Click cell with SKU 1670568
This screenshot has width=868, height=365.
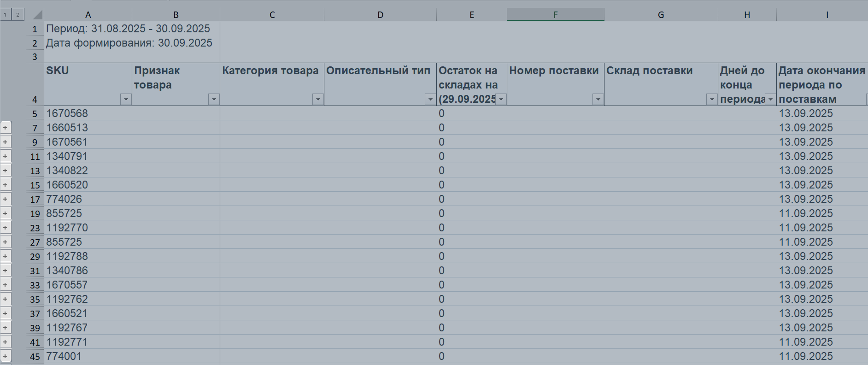tap(67, 113)
